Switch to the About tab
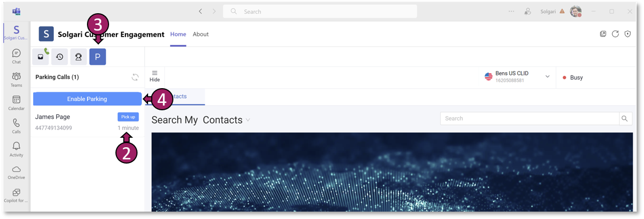This screenshot has height=219, width=644. click(x=201, y=34)
